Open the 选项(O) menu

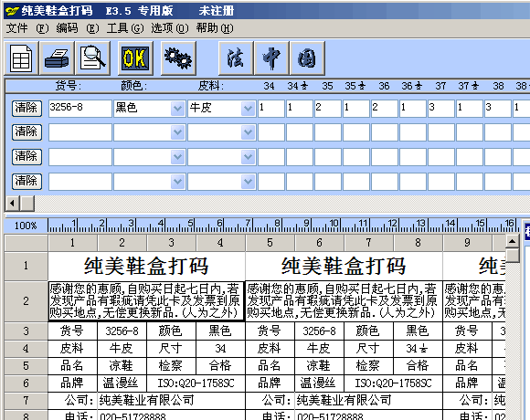(169, 28)
